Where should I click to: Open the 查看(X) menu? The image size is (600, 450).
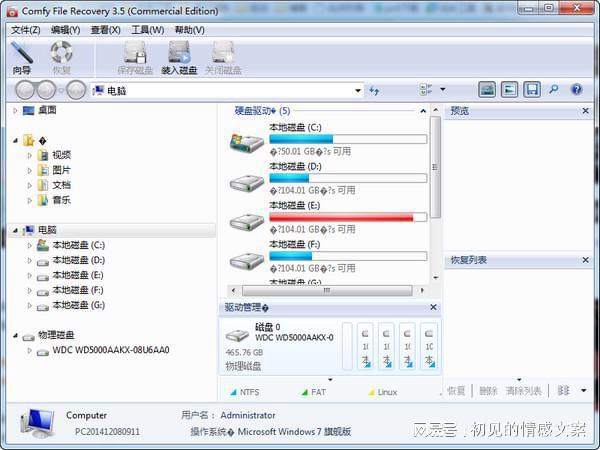[x=106, y=30]
